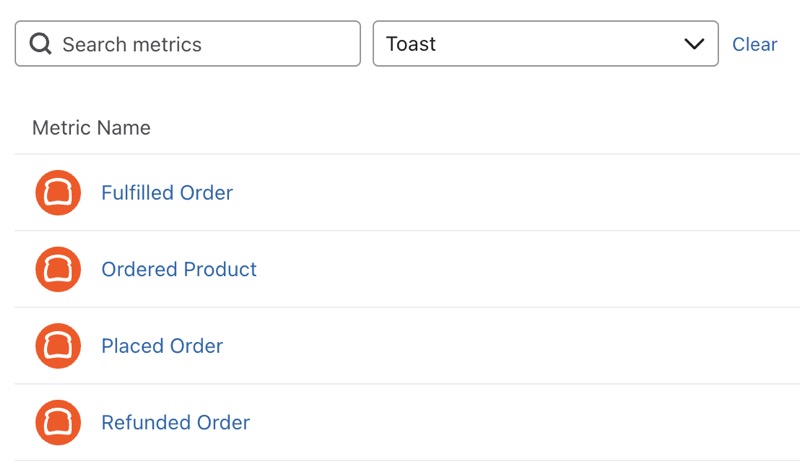Select the Fulfilled Order table row

point(500,193)
